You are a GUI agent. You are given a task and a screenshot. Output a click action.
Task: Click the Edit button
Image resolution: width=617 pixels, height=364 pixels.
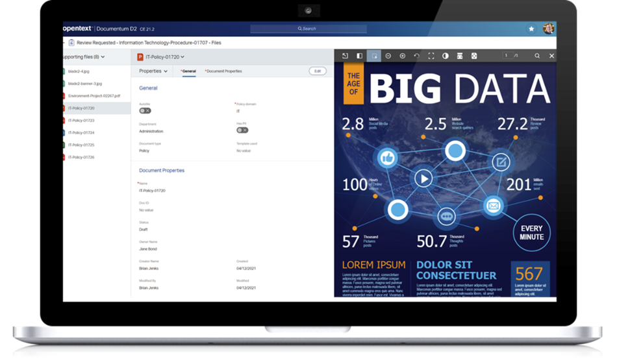click(318, 71)
